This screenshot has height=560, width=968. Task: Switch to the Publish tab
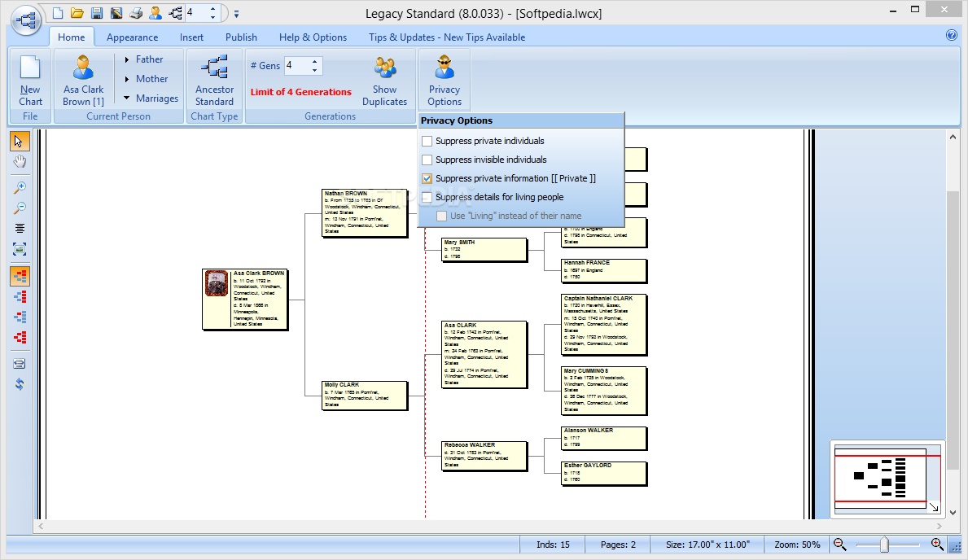[x=241, y=37]
